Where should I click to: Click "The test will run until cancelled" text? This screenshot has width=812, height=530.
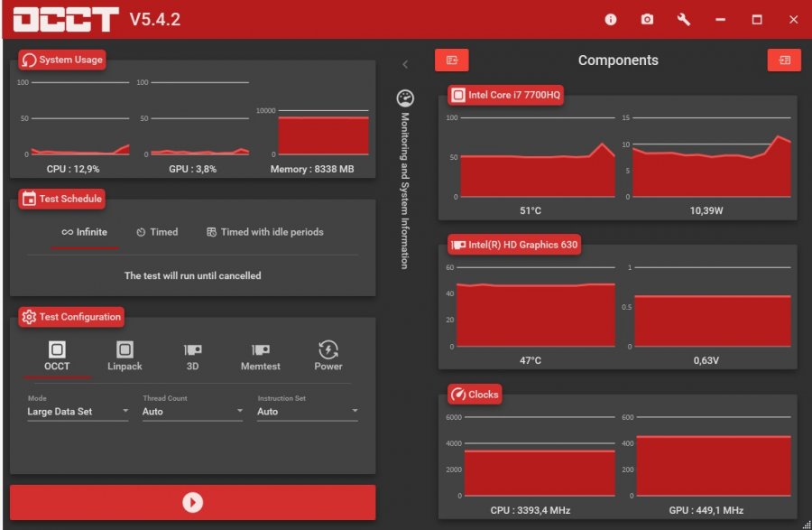click(x=193, y=276)
